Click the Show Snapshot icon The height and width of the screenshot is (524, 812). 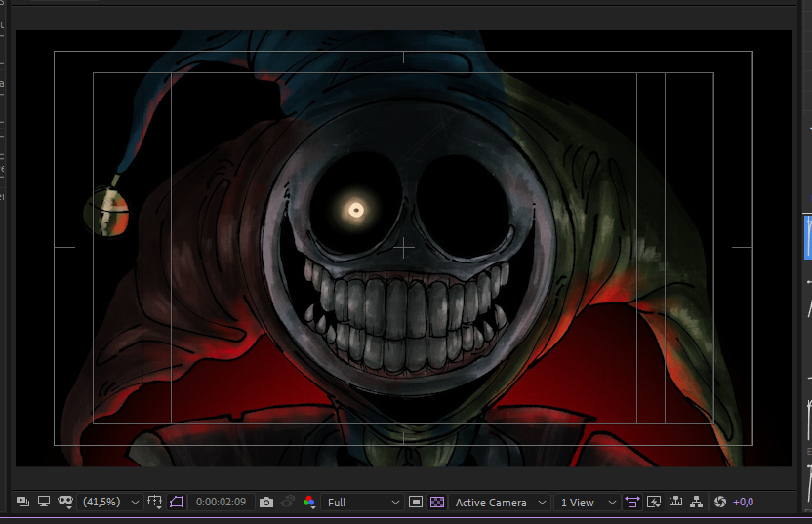click(288, 502)
